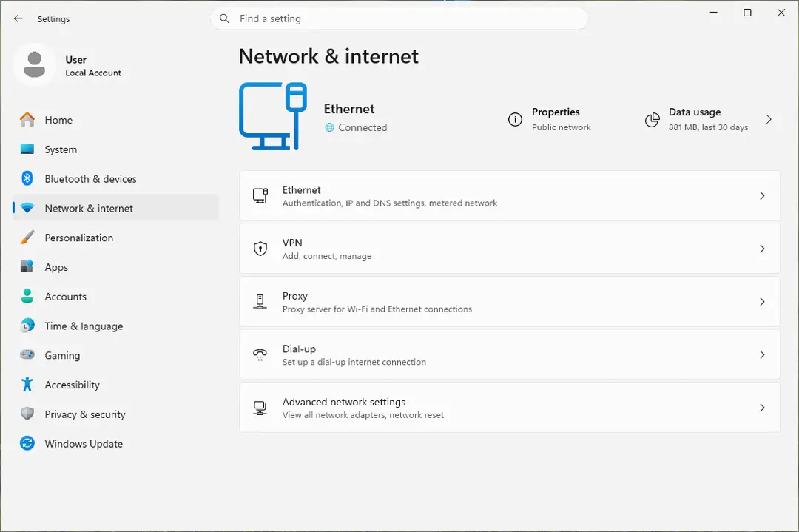
Task: Open Ethernet row via right chevron
Action: 762,195
